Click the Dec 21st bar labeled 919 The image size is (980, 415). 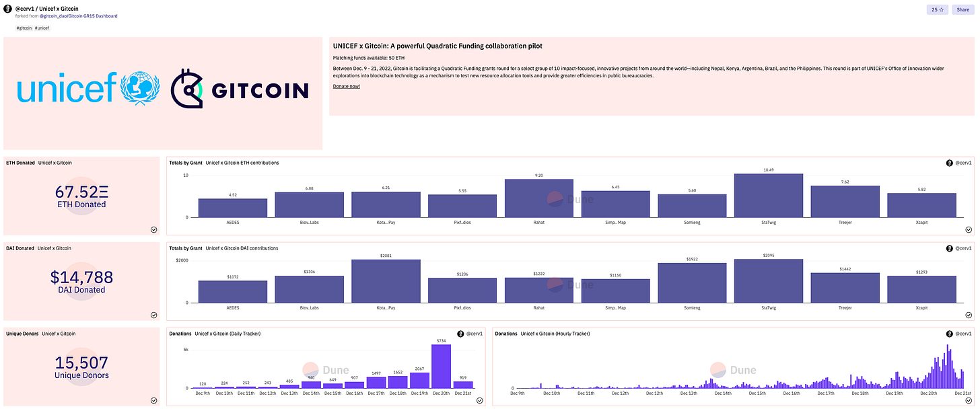[463, 385]
